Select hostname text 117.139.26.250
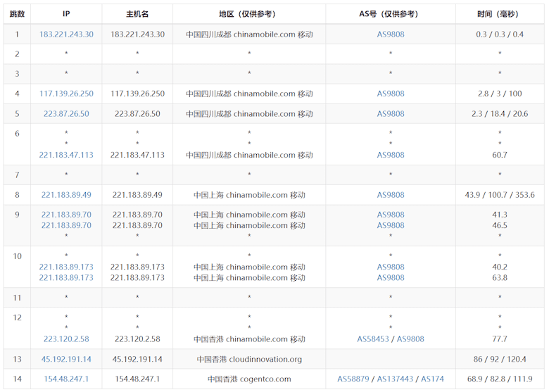The width and height of the screenshot is (549, 392). tap(137, 94)
